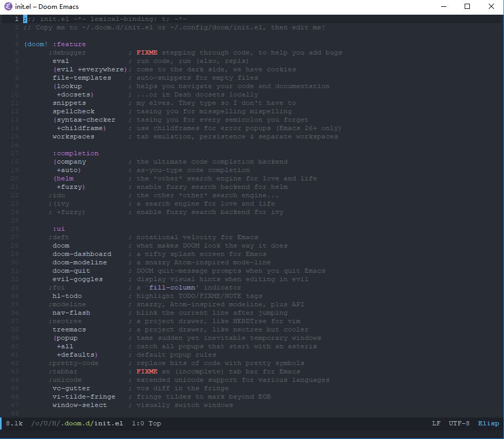Click the '+auto)' flag text
This screenshot has height=439, width=504.
pyautogui.click(x=69, y=170)
